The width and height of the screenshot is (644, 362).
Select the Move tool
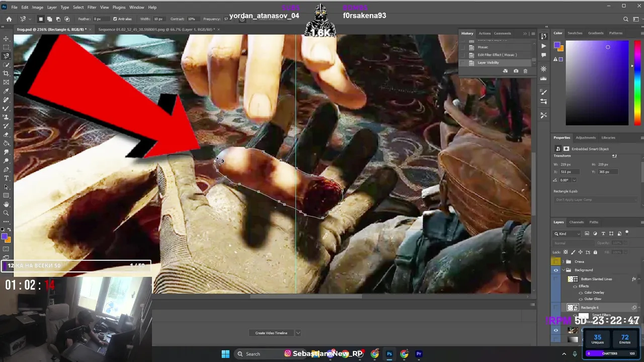6,39
